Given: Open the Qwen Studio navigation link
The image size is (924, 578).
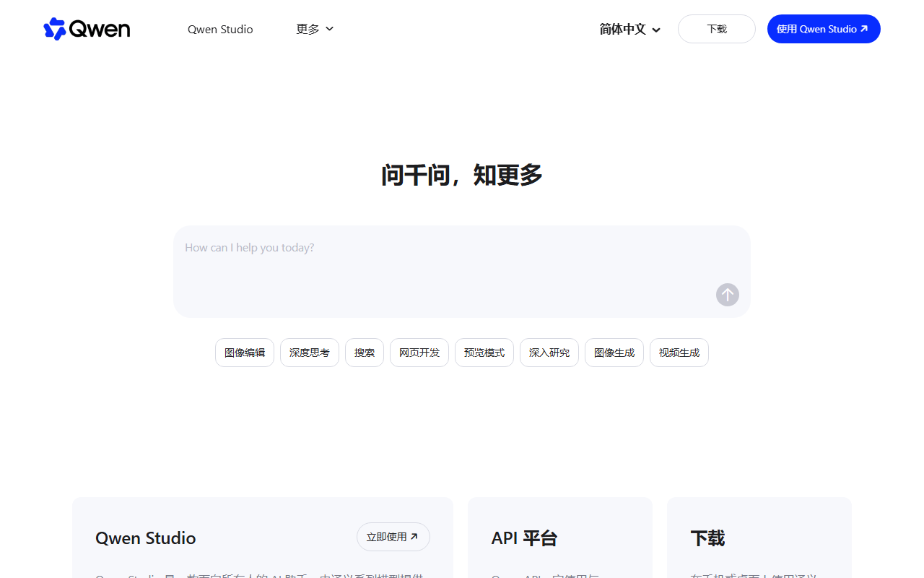Looking at the screenshot, I should click(x=220, y=29).
